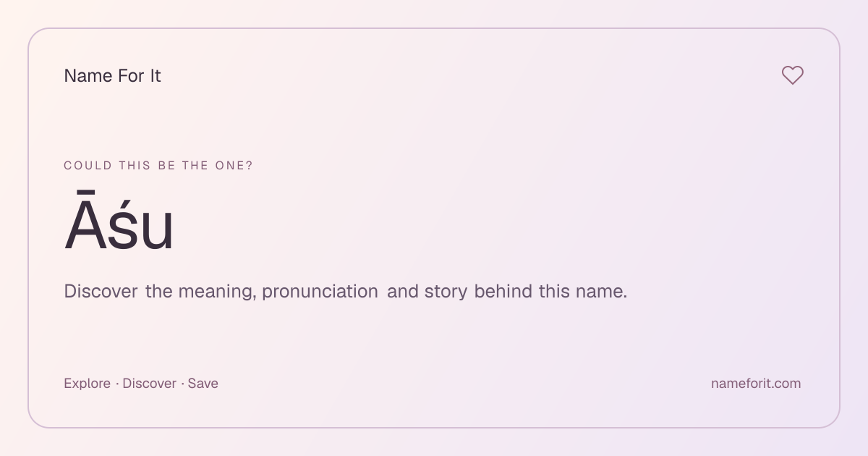
Task: Click the namefortit.com link
Action: pyautogui.click(x=756, y=384)
